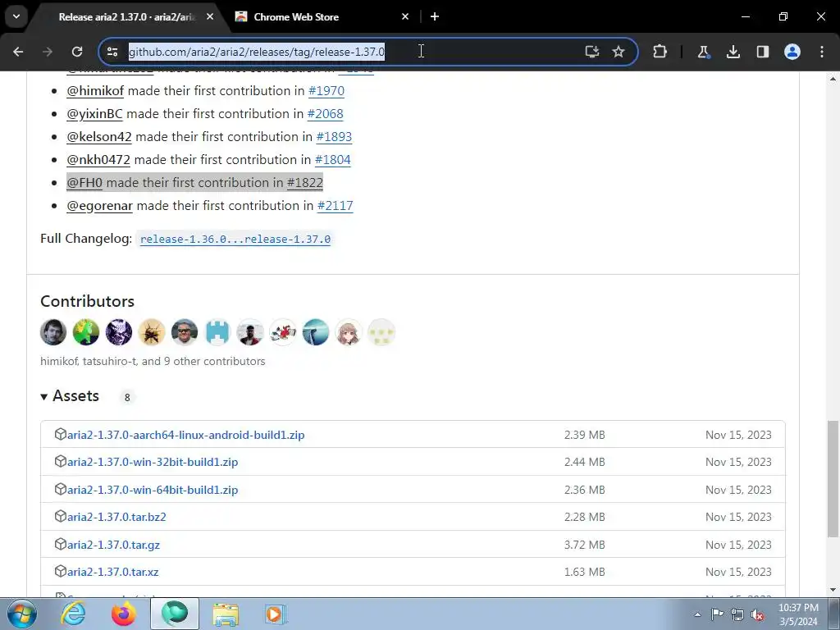
Task: Launch Internet Explorer from taskbar
Action: pyautogui.click(x=72, y=614)
